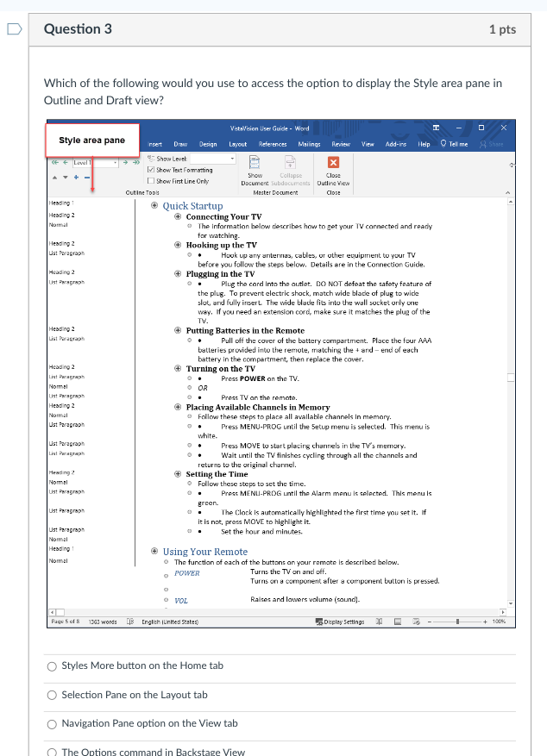Click the Demote right-arrow icon after Level box
This screenshot has width=547, height=756.
[x=125, y=162]
